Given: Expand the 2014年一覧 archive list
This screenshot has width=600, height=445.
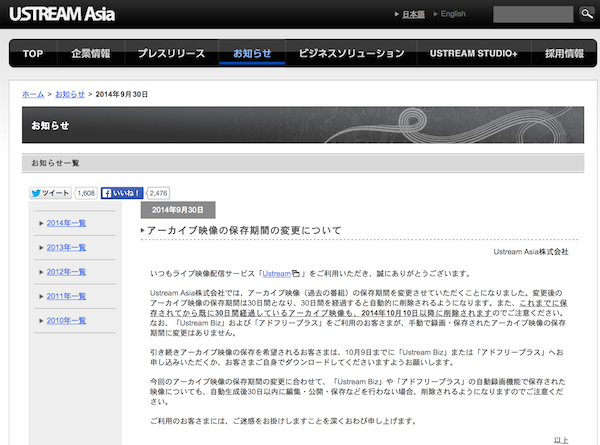Looking at the screenshot, I should (x=66, y=223).
